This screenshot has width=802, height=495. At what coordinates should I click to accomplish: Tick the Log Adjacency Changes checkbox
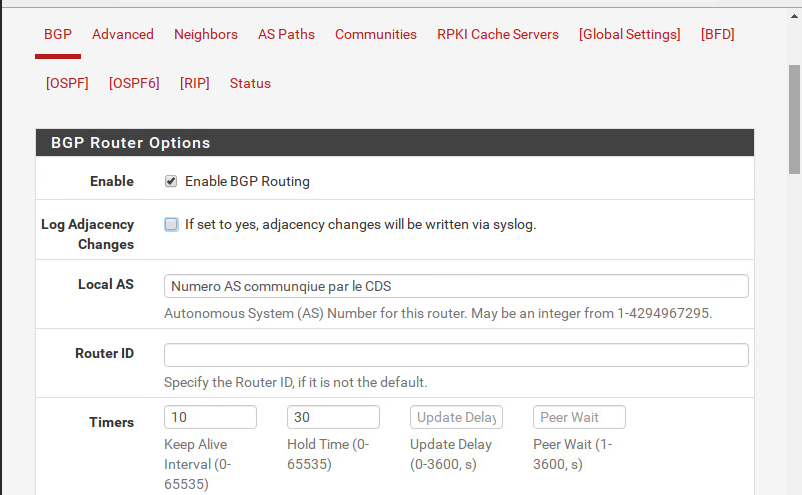171,224
